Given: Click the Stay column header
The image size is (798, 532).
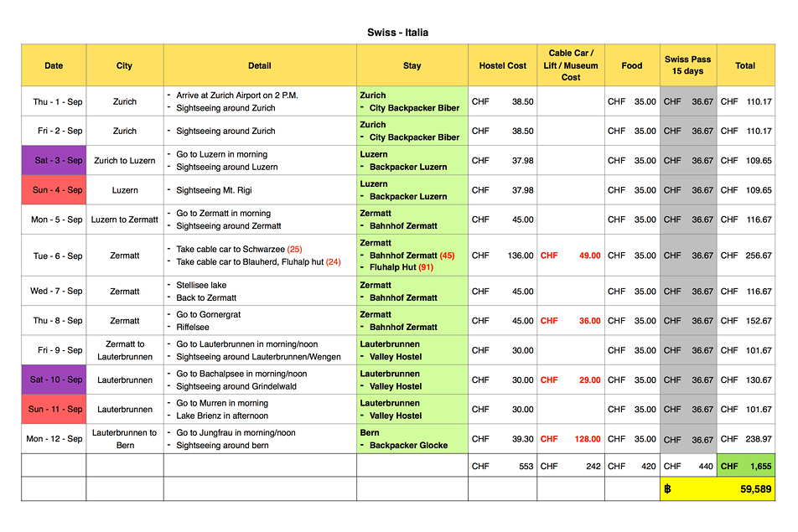Looking at the screenshot, I should (x=412, y=65).
